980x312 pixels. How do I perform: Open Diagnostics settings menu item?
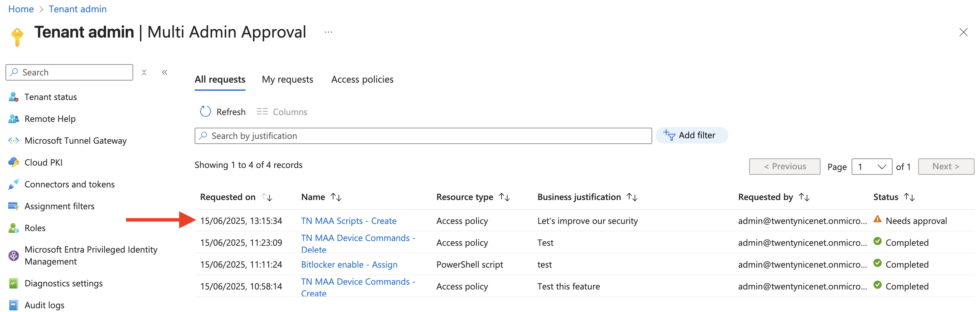click(64, 283)
